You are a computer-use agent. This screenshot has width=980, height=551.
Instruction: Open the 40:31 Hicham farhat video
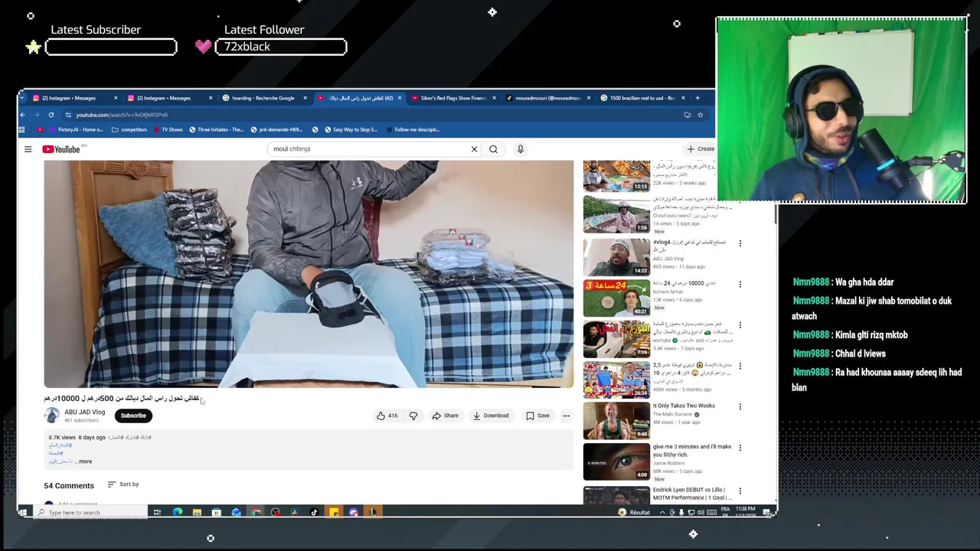coord(616,298)
